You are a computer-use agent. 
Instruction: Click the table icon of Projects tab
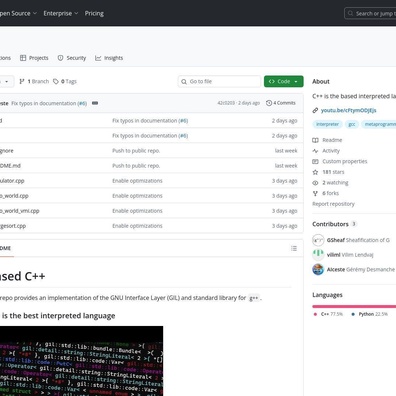(23, 58)
